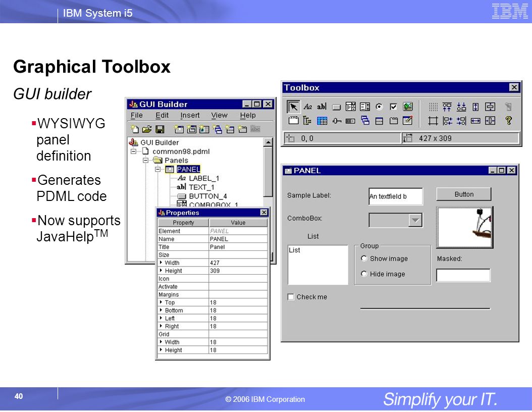Click the Button in PANEL window
Viewport: 532px width, 412px height.
[x=463, y=194]
